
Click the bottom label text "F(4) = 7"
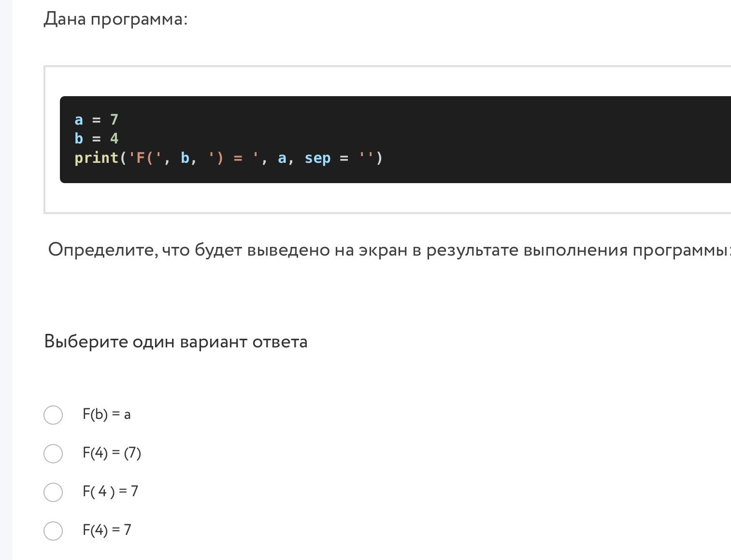[107, 530]
